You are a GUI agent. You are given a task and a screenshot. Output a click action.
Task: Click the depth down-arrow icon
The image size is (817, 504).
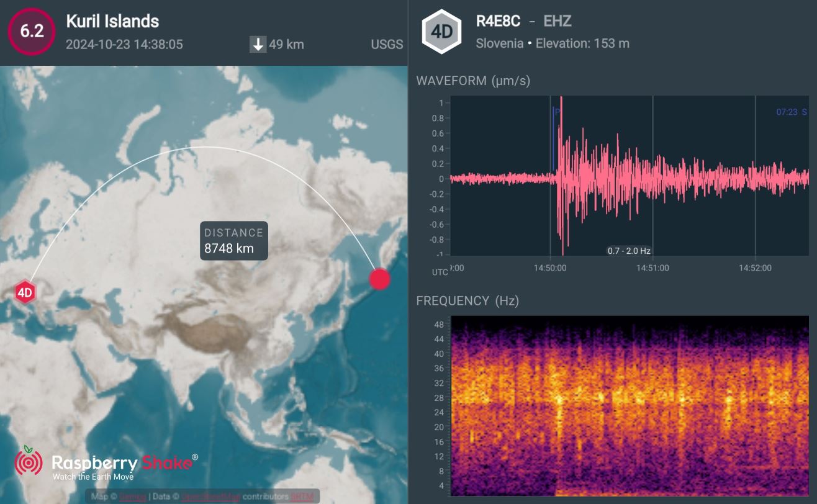[x=258, y=45]
